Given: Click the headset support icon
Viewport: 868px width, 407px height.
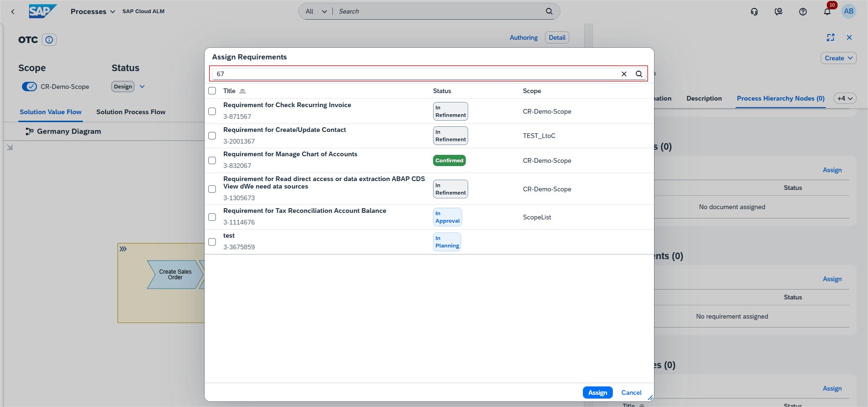Looking at the screenshot, I should (754, 12).
